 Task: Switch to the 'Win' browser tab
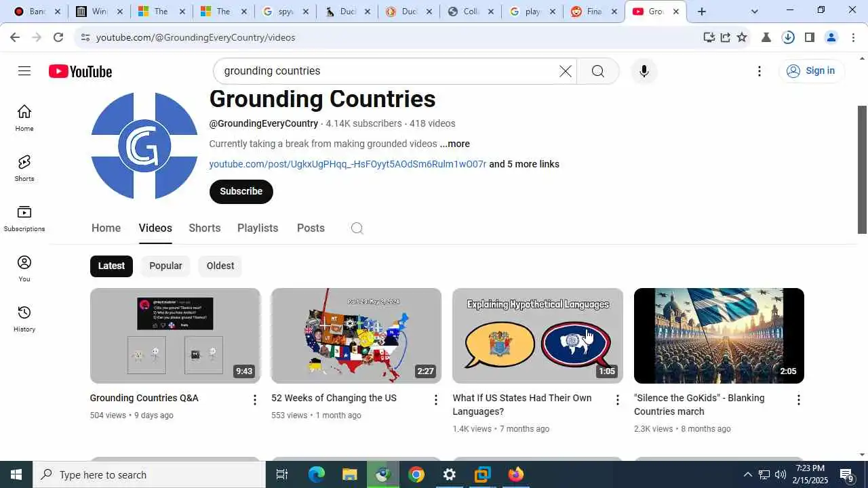coord(99,11)
